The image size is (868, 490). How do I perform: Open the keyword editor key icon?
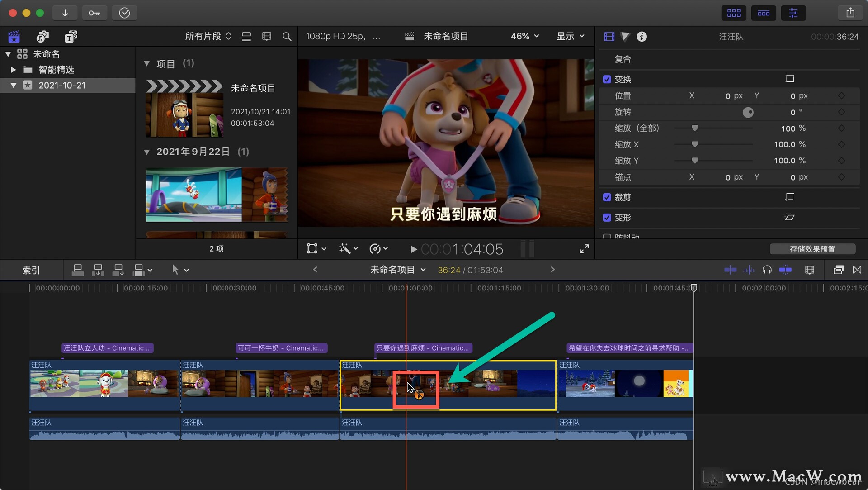point(94,13)
